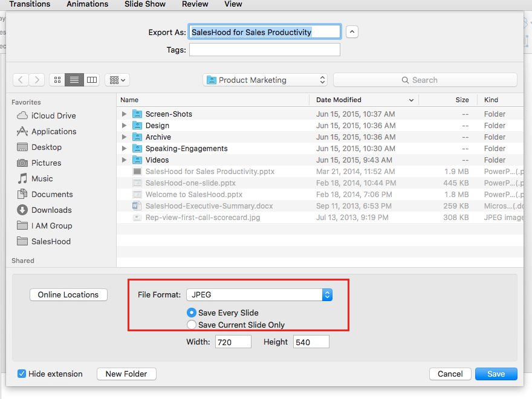The height and width of the screenshot is (399, 532).
Task: Open Documents in sidebar
Action: (45, 195)
